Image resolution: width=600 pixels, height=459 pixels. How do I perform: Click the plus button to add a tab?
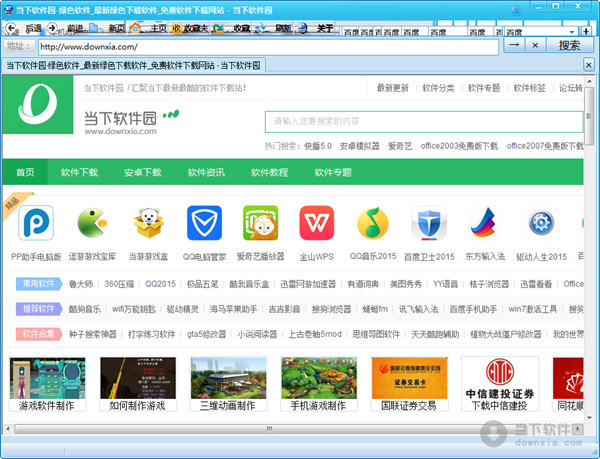(586, 31)
